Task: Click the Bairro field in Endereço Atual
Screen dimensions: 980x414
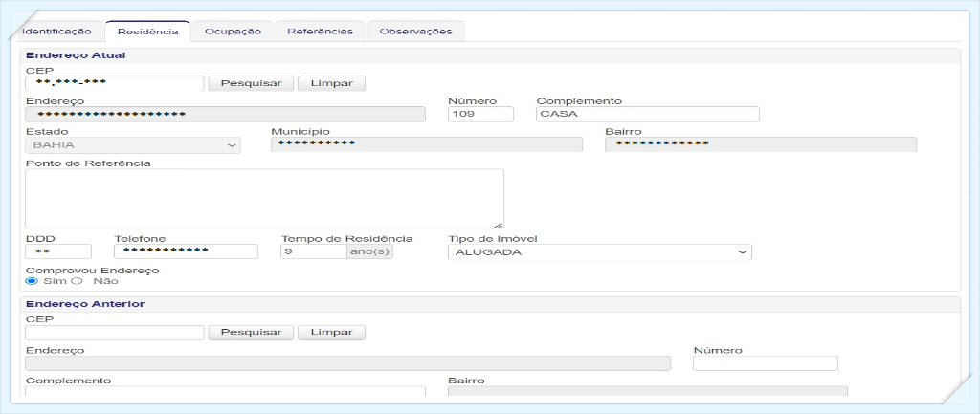Action: 761,145
